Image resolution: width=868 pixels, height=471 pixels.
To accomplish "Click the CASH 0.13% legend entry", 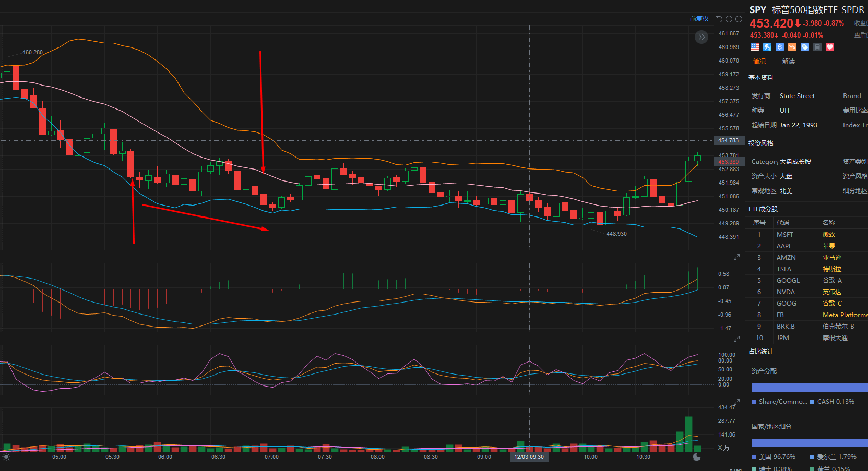I will pos(832,402).
